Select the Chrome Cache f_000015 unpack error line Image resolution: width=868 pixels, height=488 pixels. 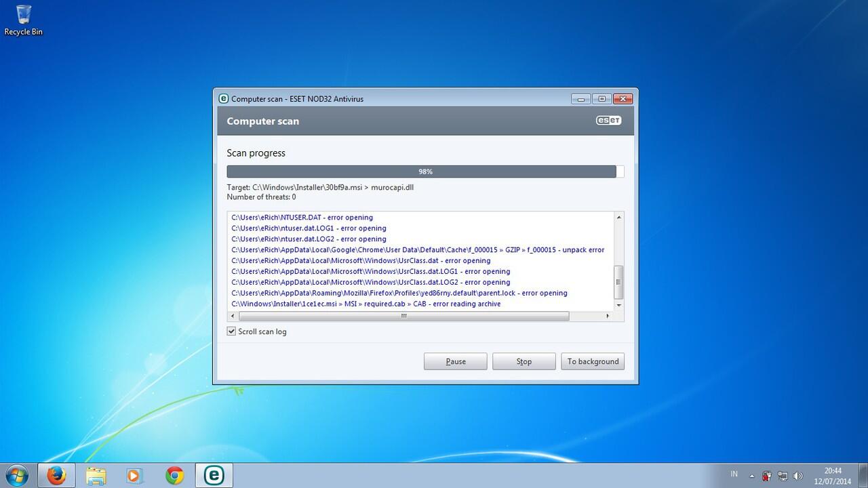418,250
